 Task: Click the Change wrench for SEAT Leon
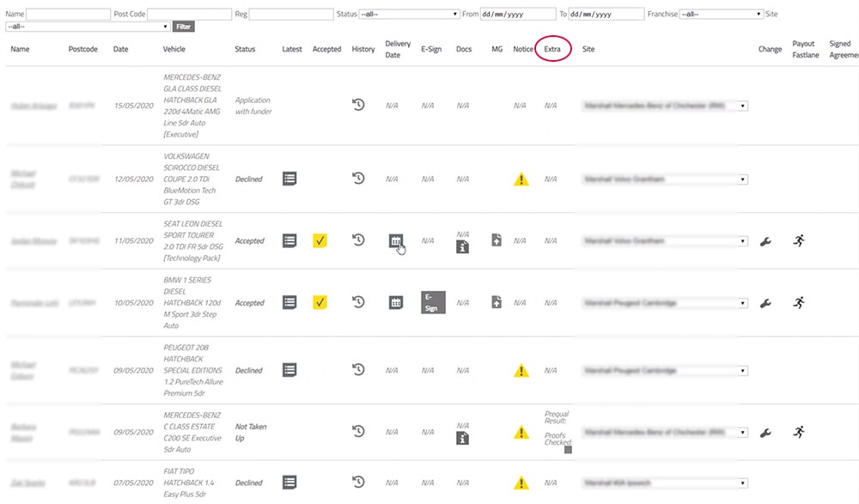[x=766, y=241]
